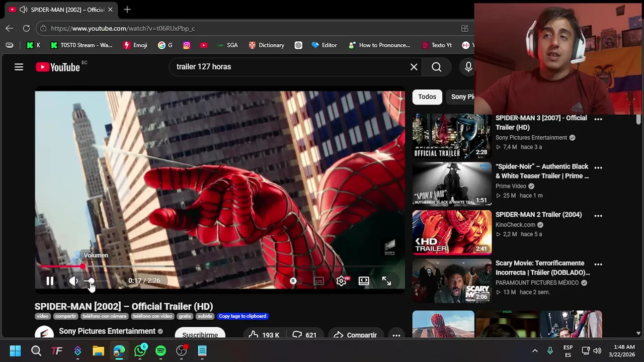644x362 pixels.
Task: Click the volume slider handle
Action: click(90, 281)
